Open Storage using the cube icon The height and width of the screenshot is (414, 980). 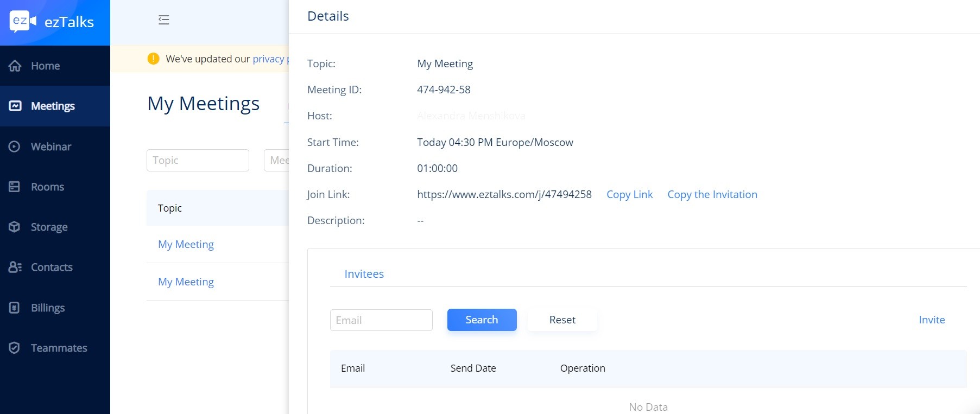pos(15,227)
